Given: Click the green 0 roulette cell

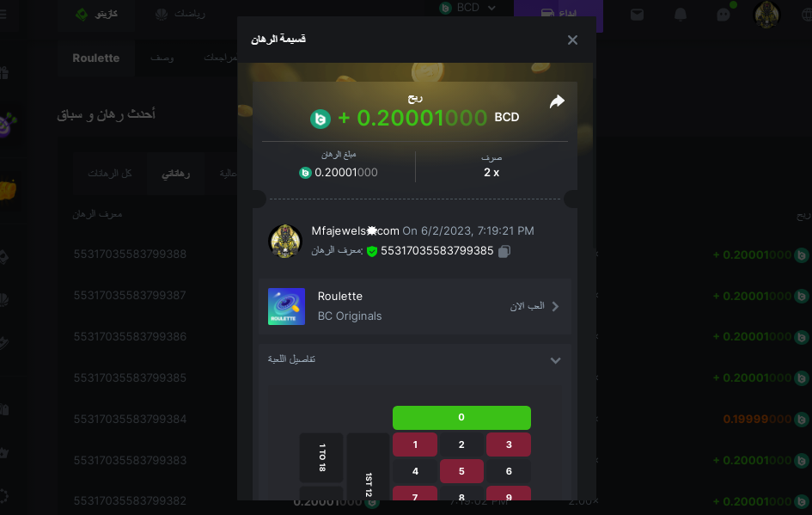Looking at the screenshot, I should point(461,418).
